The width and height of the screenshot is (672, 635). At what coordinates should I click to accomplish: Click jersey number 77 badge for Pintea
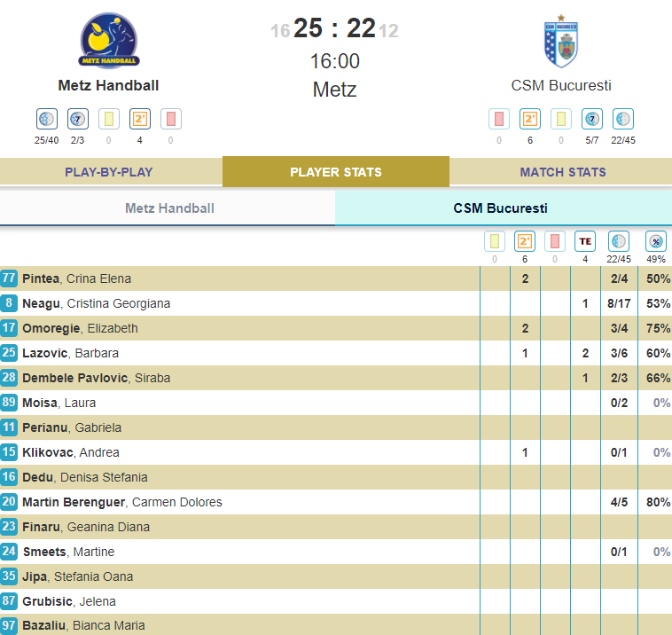10,278
